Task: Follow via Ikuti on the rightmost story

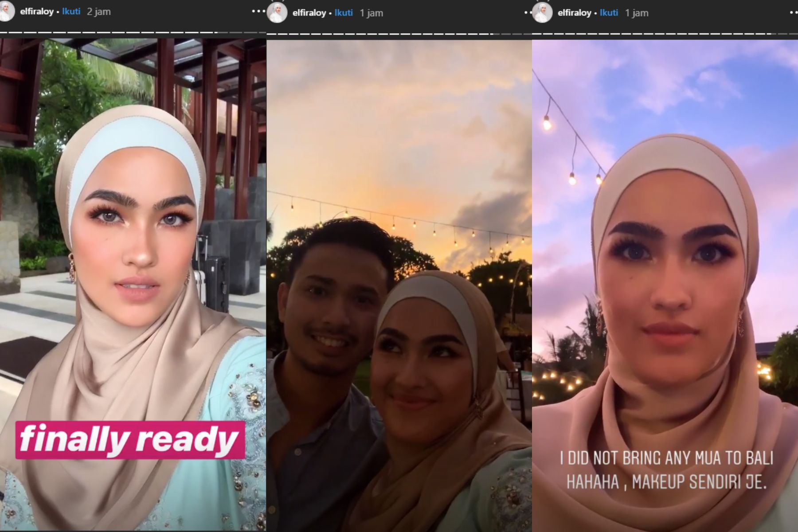Action: coord(609,13)
